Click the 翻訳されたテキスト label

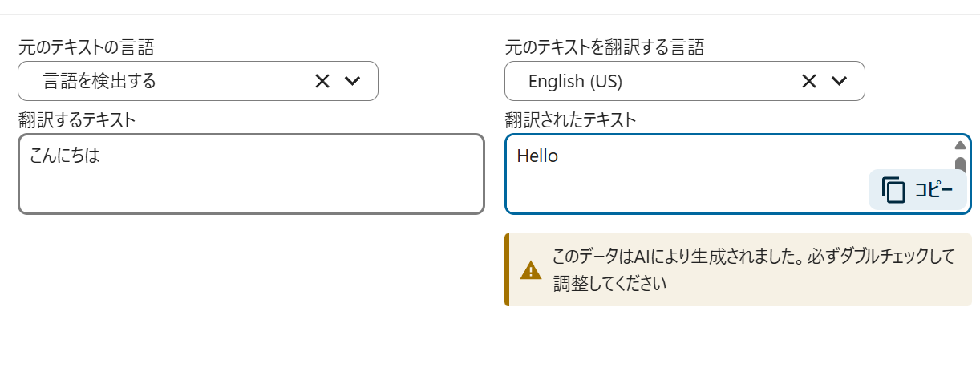570,120
